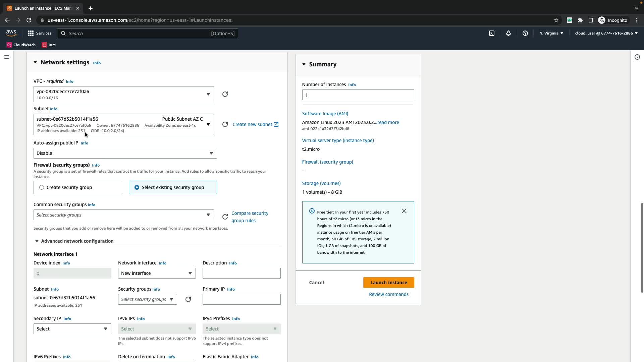Open AWS CloudShell icon in top bar

[x=492, y=33]
